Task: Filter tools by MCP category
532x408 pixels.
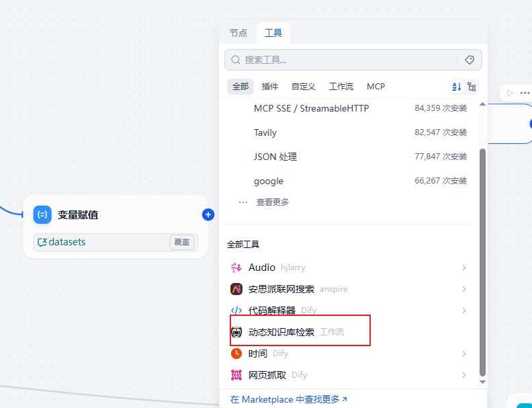Action: (x=375, y=87)
